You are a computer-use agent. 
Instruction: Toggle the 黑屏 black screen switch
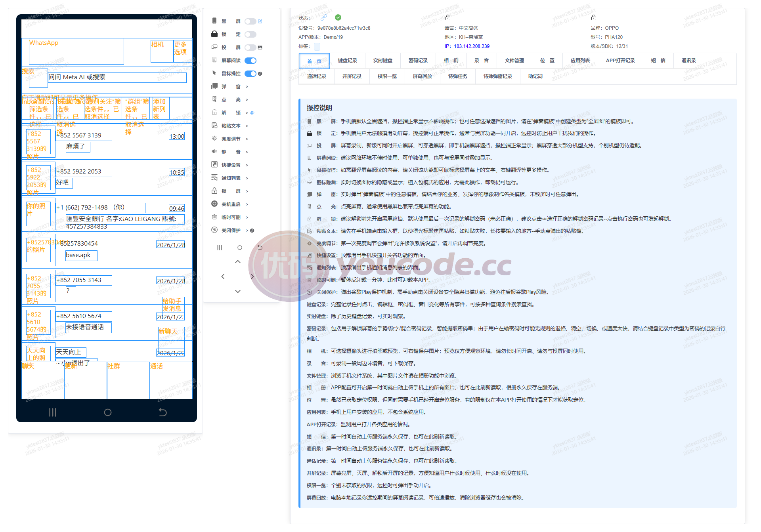pos(250,21)
